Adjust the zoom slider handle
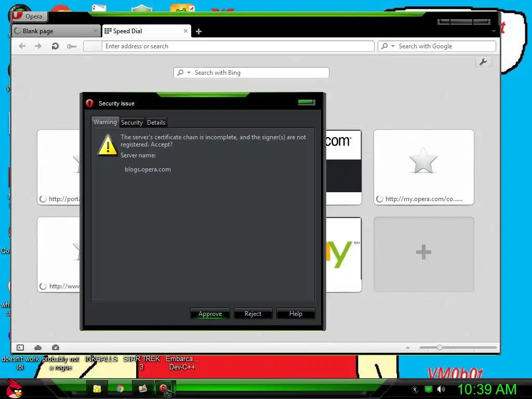This screenshot has width=532, height=399. (440, 348)
